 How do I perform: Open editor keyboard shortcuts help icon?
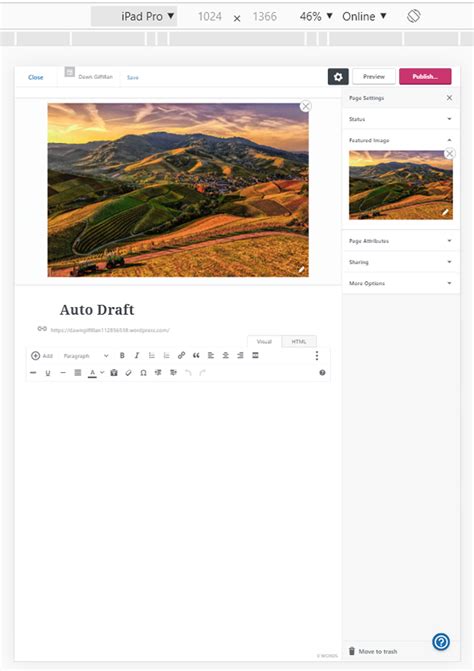click(x=322, y=373)
